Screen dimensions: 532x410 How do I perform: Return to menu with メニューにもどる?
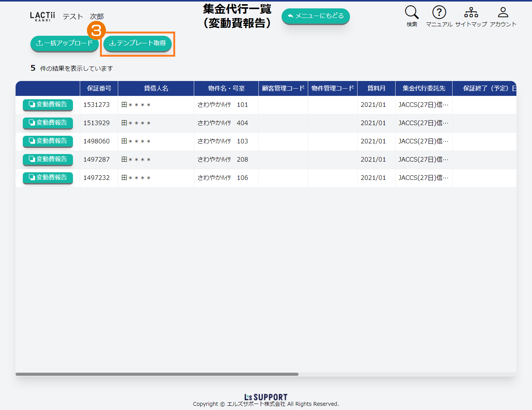[315, 16]
